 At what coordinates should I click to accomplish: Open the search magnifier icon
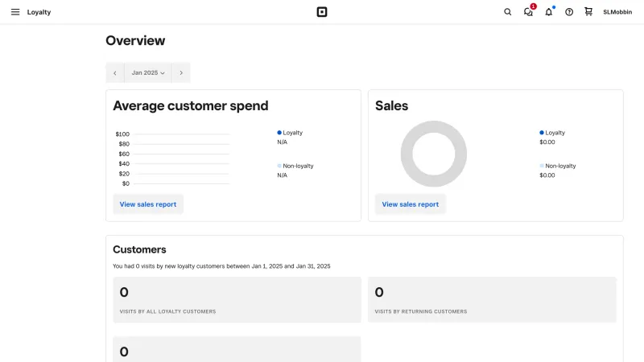(508, 12)
